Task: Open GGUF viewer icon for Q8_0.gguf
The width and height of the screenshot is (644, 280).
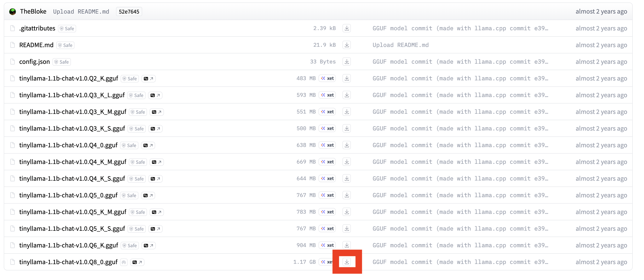Action: click(137, 262)
